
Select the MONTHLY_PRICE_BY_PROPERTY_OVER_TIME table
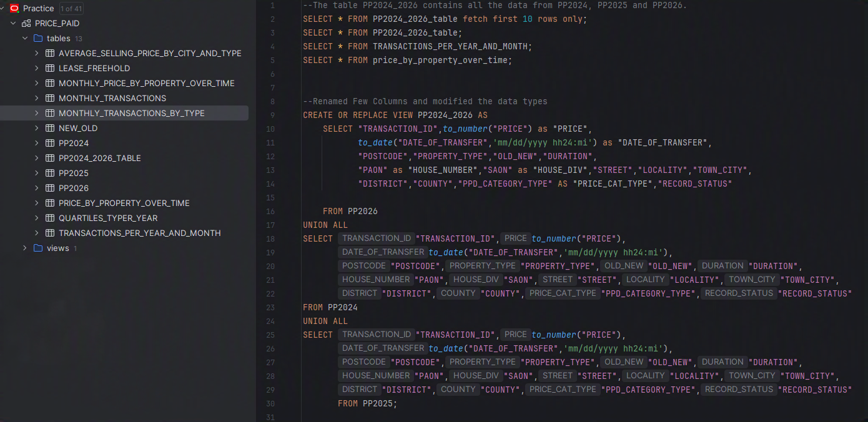[x=124, y=83]
